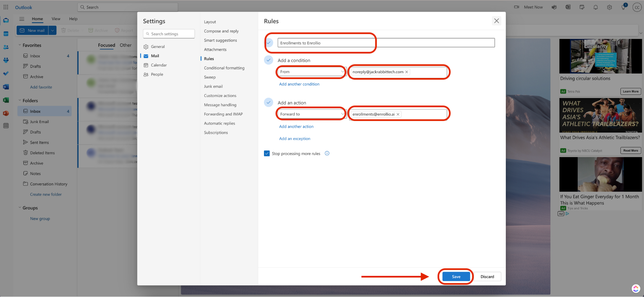Discard the rule changes
Screen dimensions: 644x297
[487, 277]
